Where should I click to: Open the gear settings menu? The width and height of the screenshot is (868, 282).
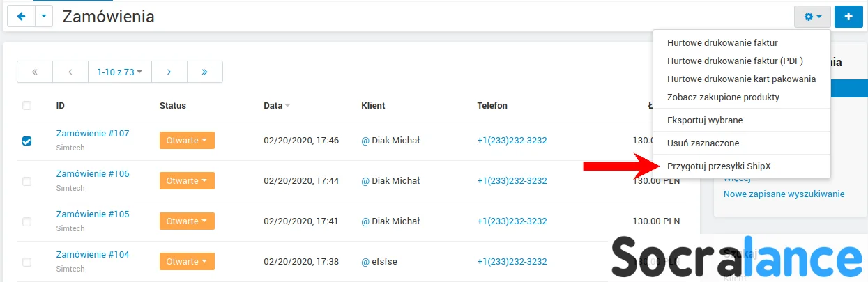[x=812, y=16]
